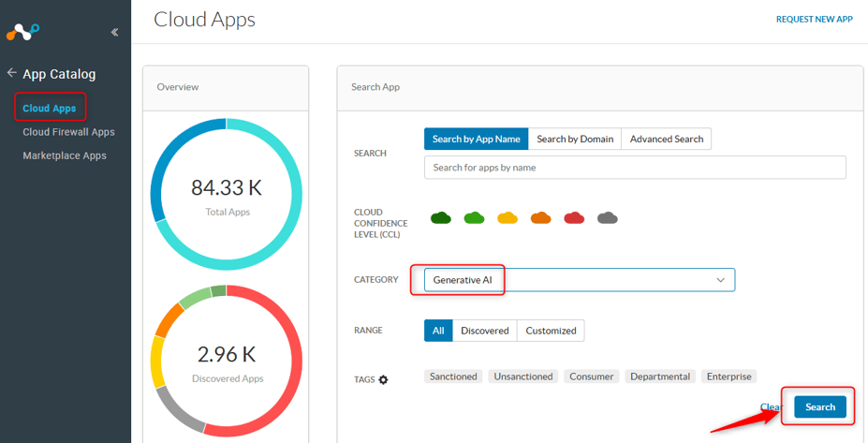Collapse the sidebar with double chevron
This screenshot has height=443, width=868.
tap(114, 32)
